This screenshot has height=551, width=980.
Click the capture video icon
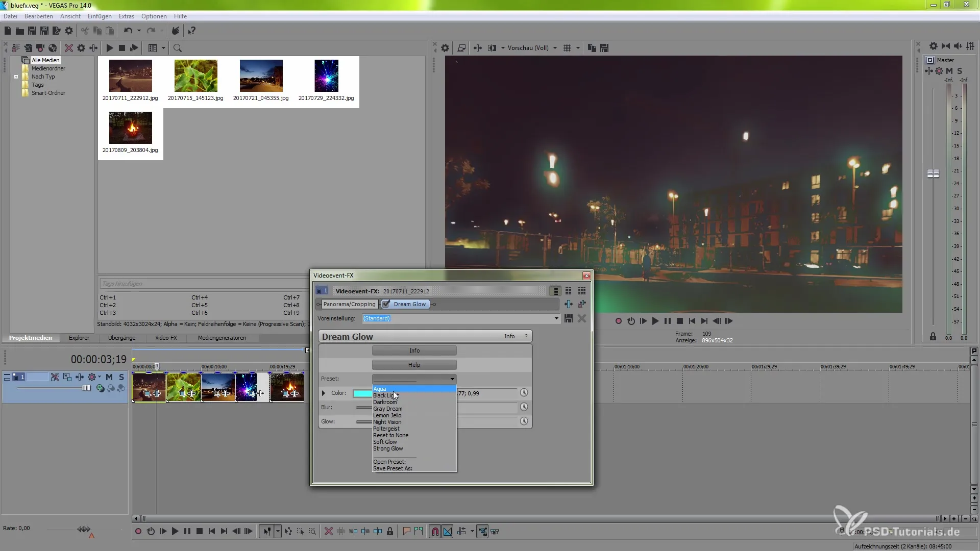40,48
